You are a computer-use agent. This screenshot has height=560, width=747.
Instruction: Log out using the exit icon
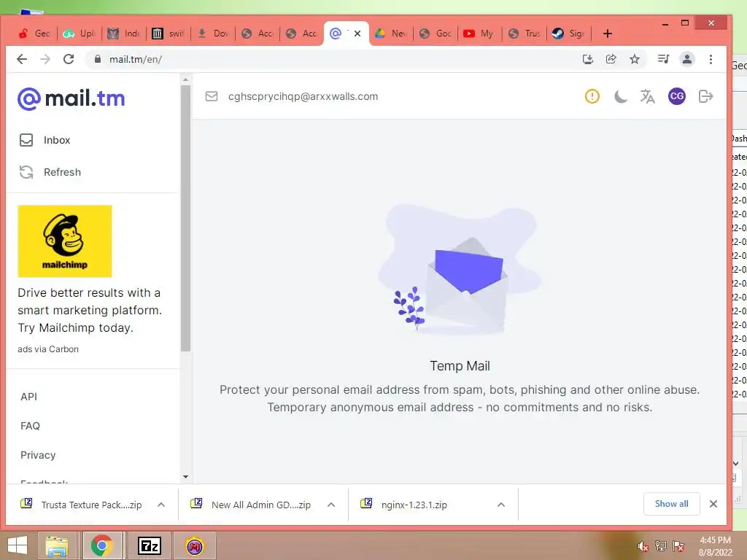(x=705, y=96)
